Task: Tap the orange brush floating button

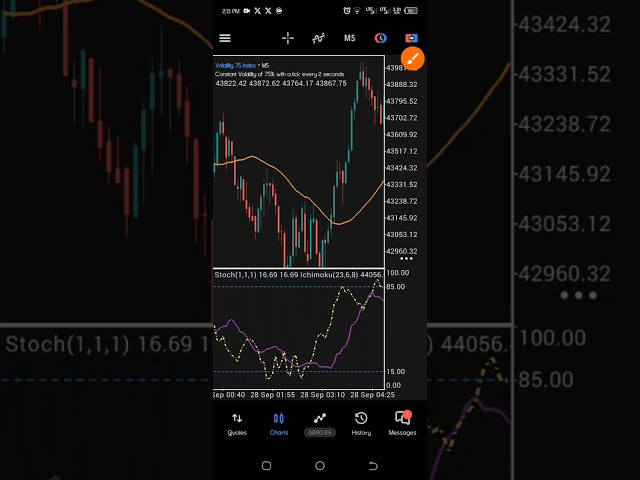Action: point(413,59)
